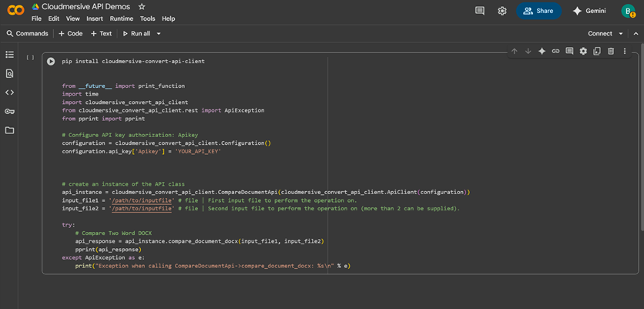The width and height of the screenshot is (644, 309).
Task: Click the Gemini sparkle icon in cell toolbar
Action: click(542, 51)
